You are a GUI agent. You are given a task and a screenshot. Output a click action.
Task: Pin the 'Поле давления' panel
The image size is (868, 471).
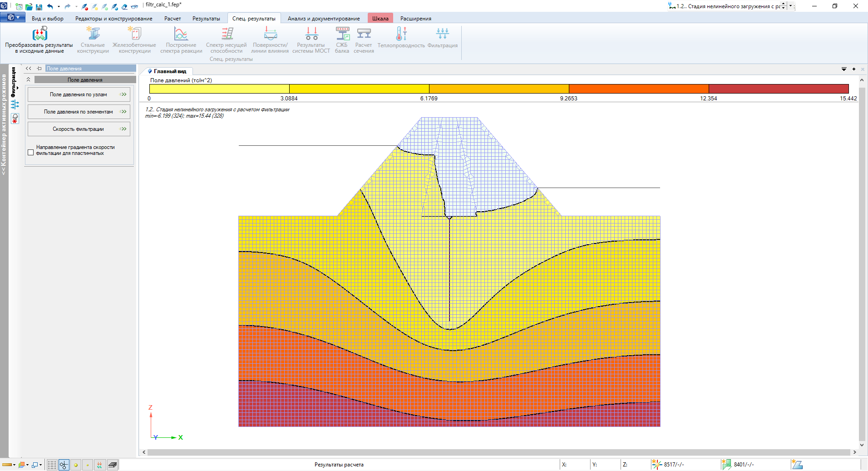(39, 69)
